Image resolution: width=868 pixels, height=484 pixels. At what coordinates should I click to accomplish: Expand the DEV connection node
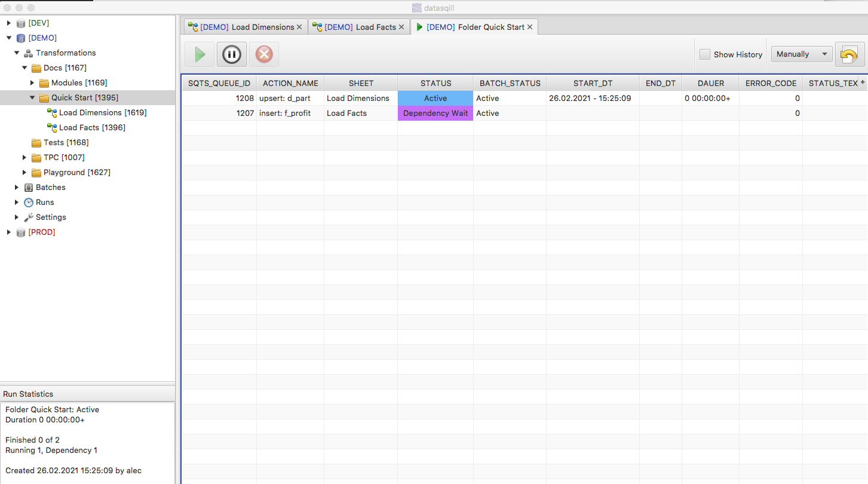coord(9,23)
